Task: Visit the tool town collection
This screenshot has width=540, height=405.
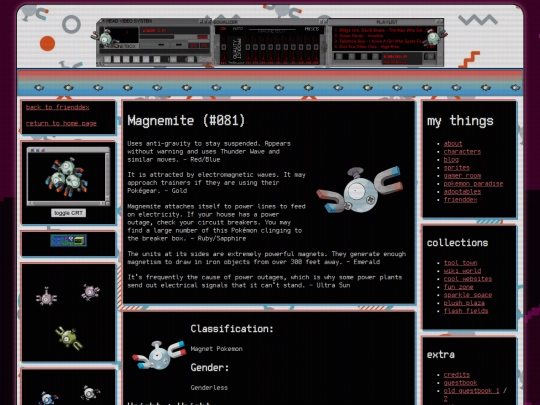Action: click(460, 263)
